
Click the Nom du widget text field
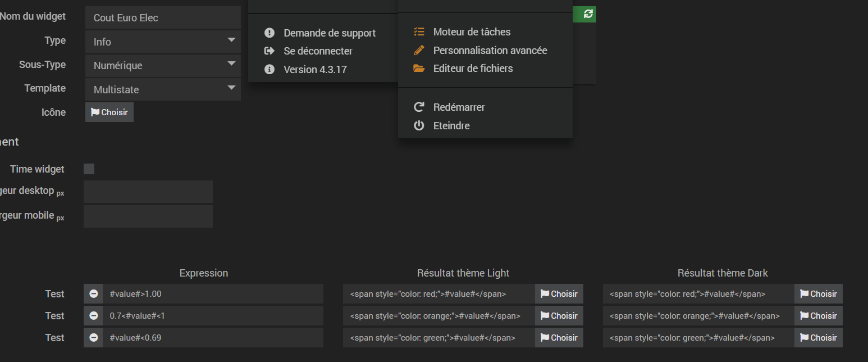(x=163, y=18)
